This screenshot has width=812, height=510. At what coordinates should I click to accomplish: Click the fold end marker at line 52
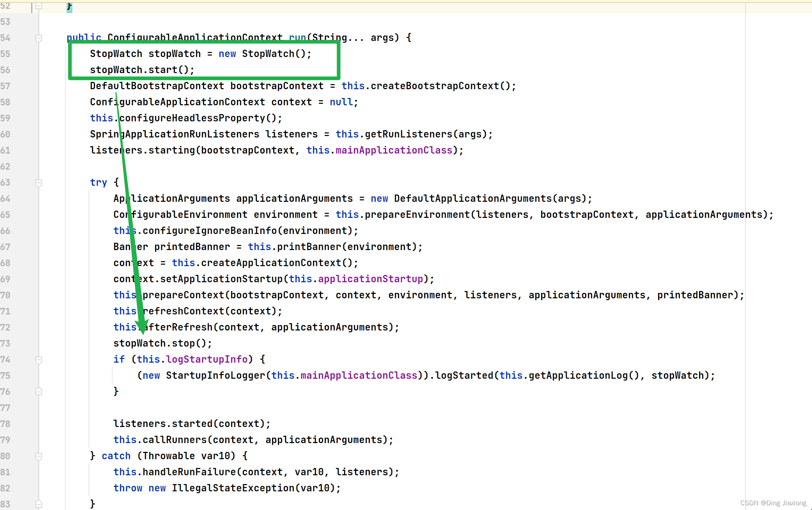coord(39,6)
